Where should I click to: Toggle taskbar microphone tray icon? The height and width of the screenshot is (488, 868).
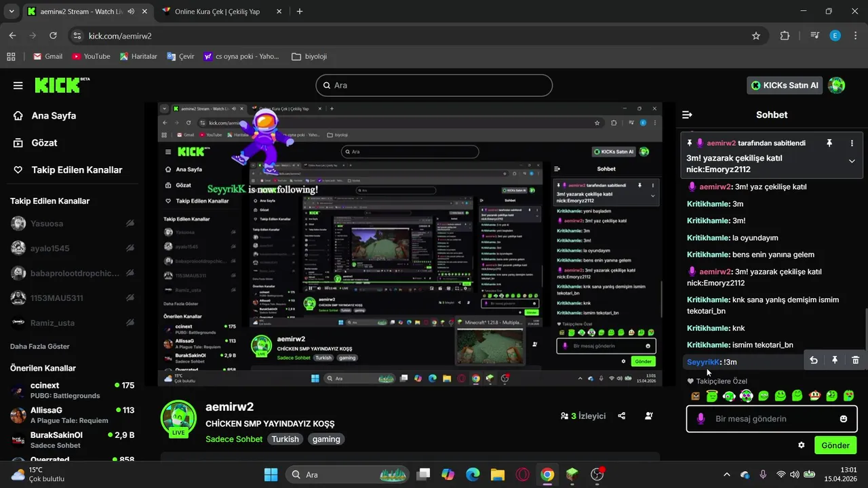pyautogui.click(x=763, y=474)
